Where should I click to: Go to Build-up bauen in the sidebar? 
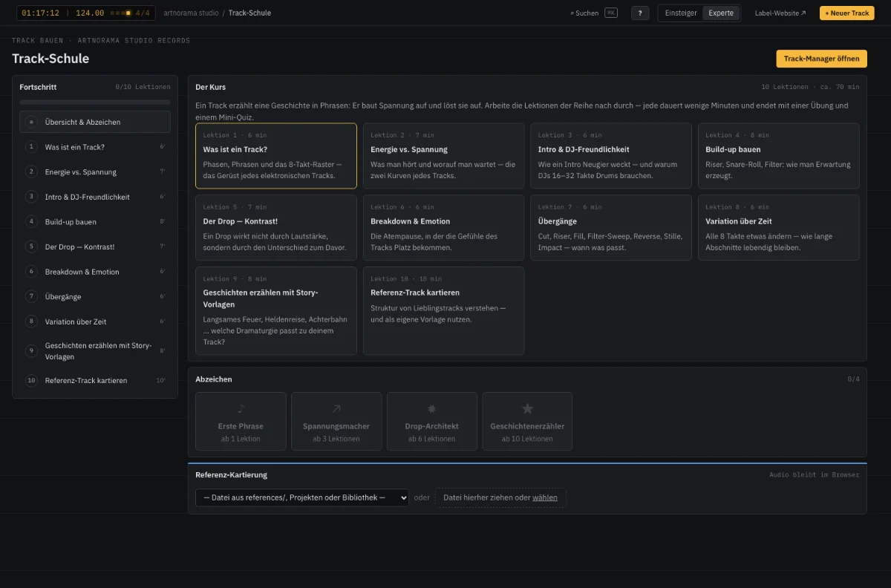tap(95, 221)
